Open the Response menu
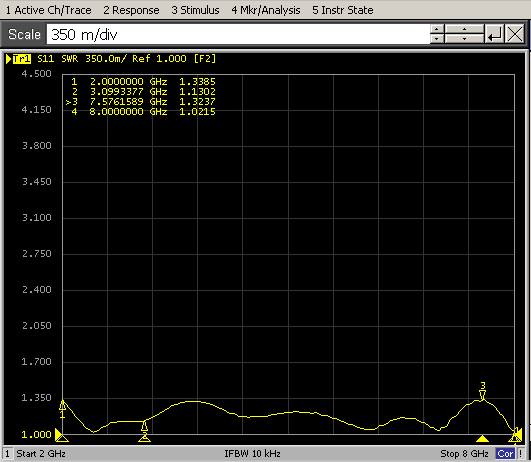This screenshot has width=531, height=462. (131, 10)
